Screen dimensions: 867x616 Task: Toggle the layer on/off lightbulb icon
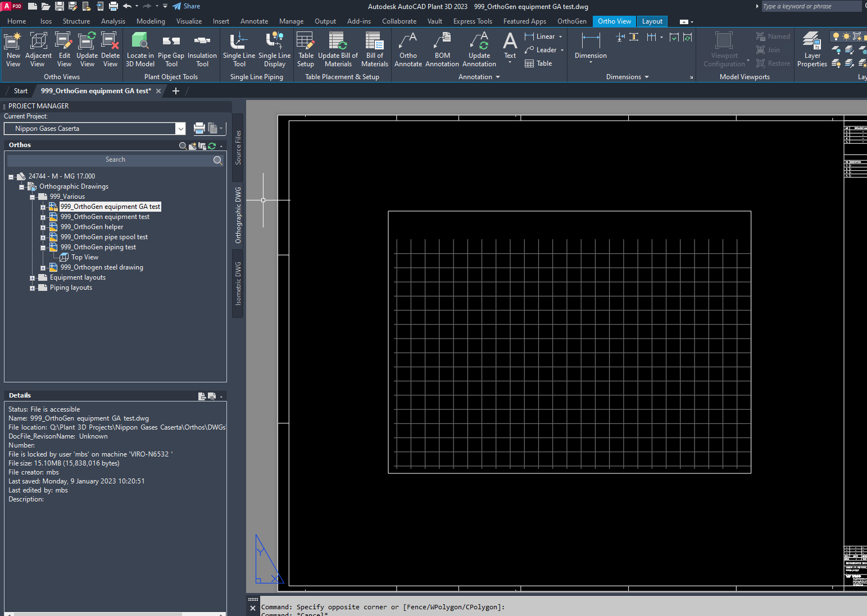point(836,36)
